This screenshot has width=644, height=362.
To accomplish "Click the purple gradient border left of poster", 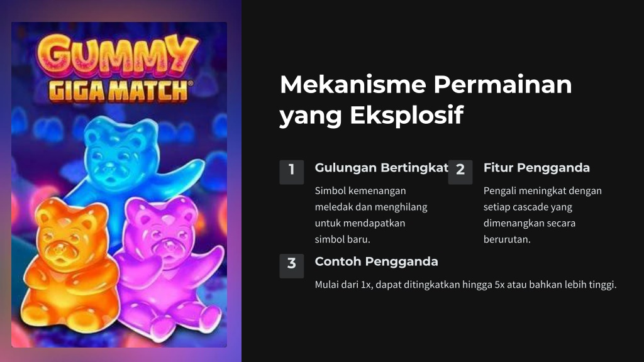I will [5, 185].
